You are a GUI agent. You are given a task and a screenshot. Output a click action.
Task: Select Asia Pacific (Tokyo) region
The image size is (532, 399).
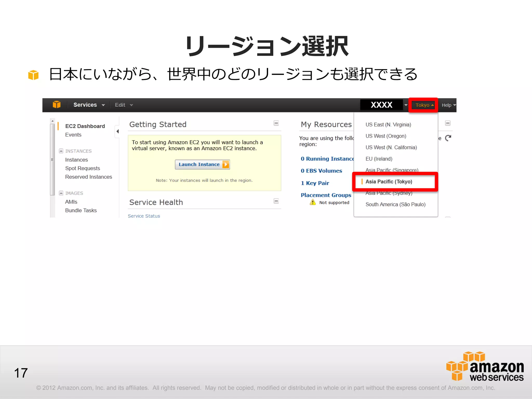pos(389,182)
